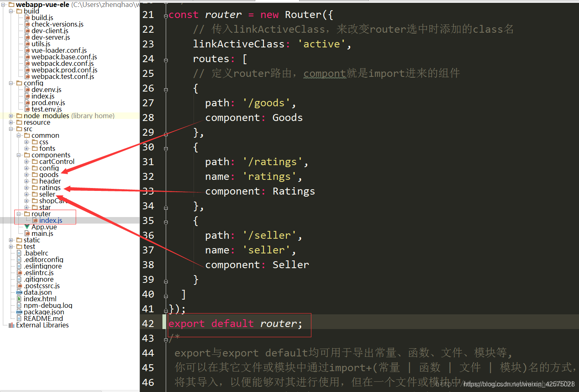Expand the css folder
Screen dimensions: 579x392
pos(27,142)
